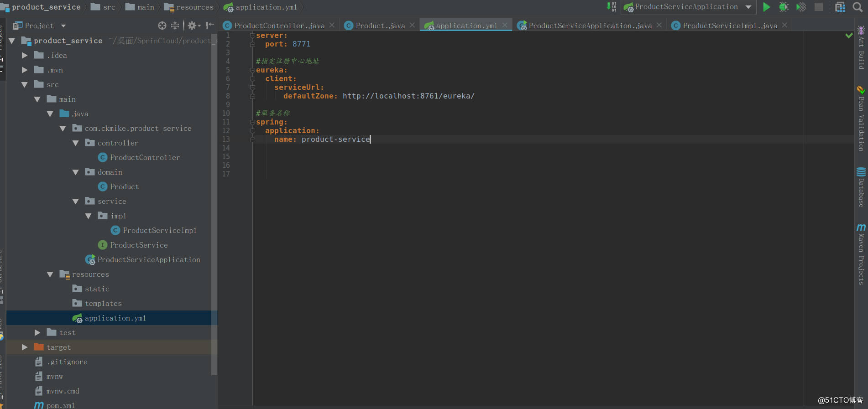Image resolution: width=868 pixels, height=409 pixels.
Task: Click the Project panel vertical scrollbar
Action: [214, 205]
